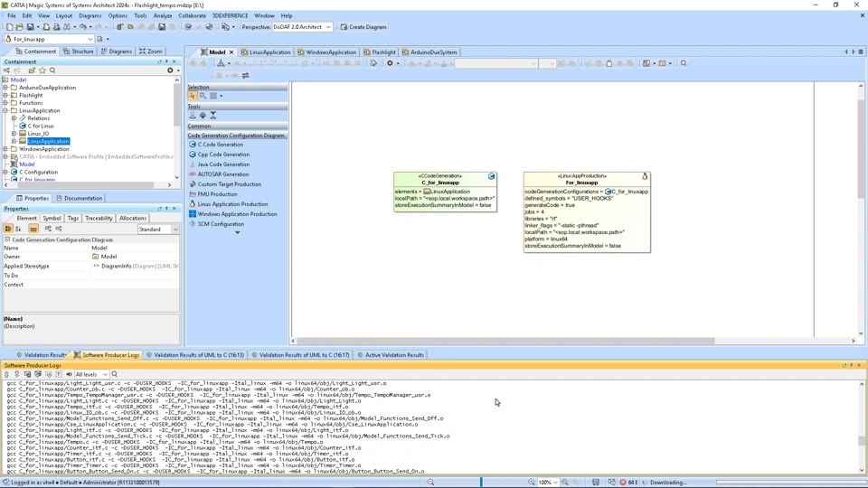Toggle show description button in Properties toolbar
The height and width of the screenshot is (488, 868).
coord(33,229)
